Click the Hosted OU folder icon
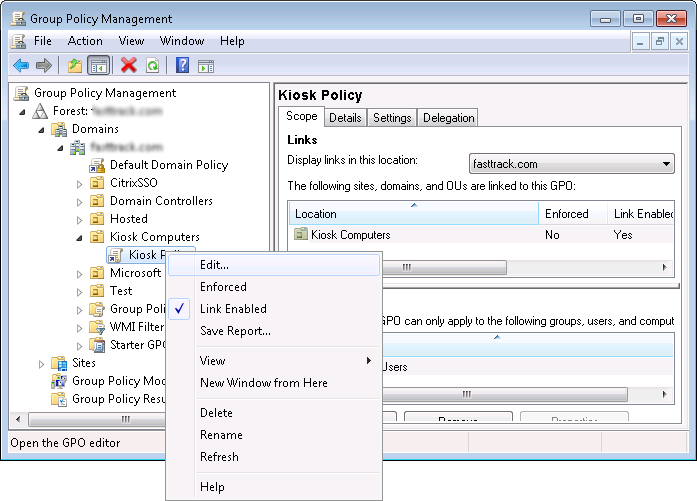 point(97,219)
